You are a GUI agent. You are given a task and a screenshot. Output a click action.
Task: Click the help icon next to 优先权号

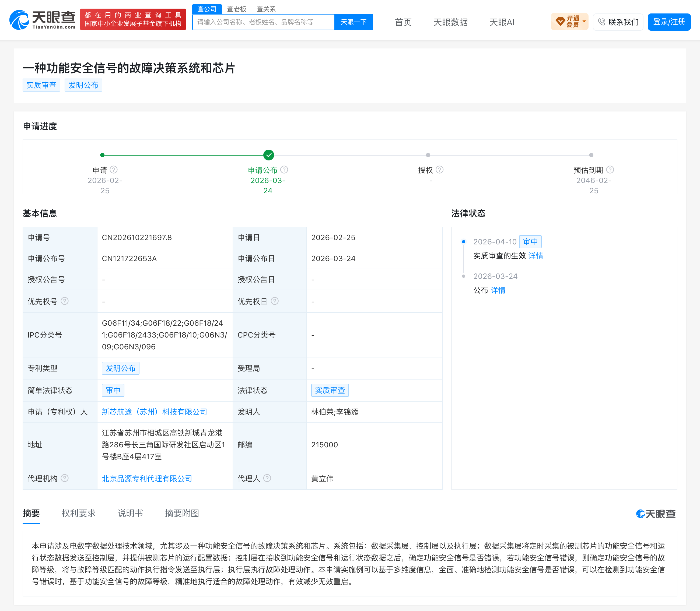(65, 301)
